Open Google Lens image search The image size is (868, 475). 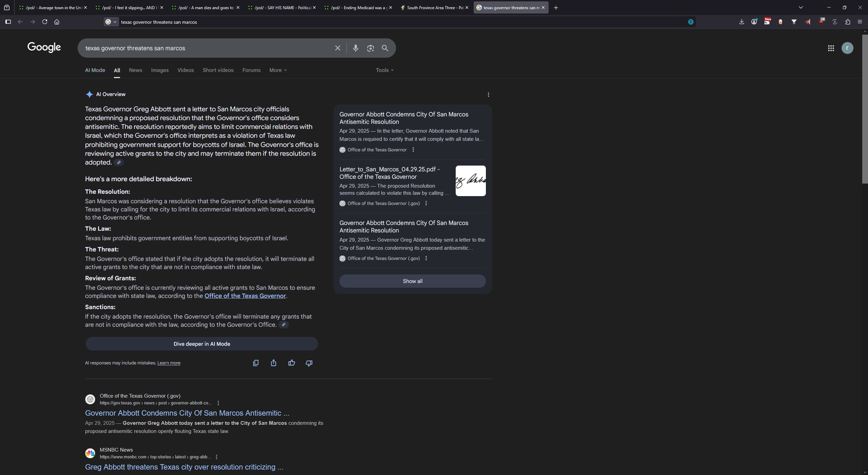click(x=370, y=48)
